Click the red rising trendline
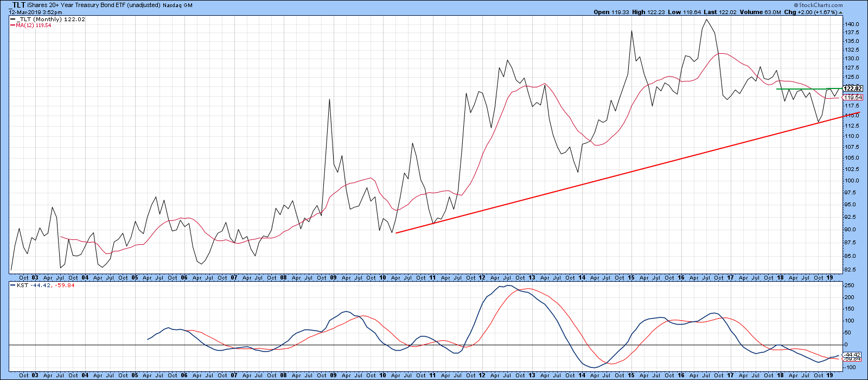 [624, 173]
